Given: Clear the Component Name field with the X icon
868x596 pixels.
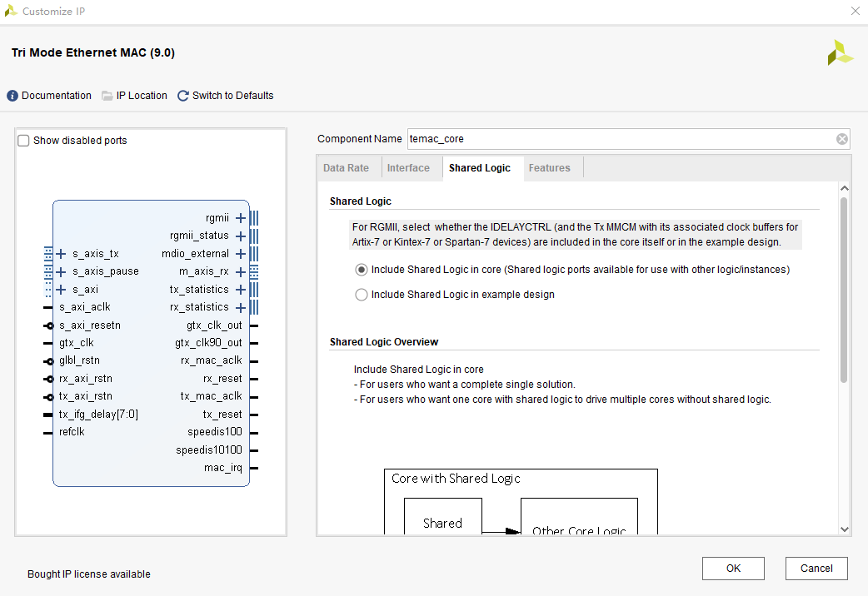Looking at the screenshot, I should [841, 139].
